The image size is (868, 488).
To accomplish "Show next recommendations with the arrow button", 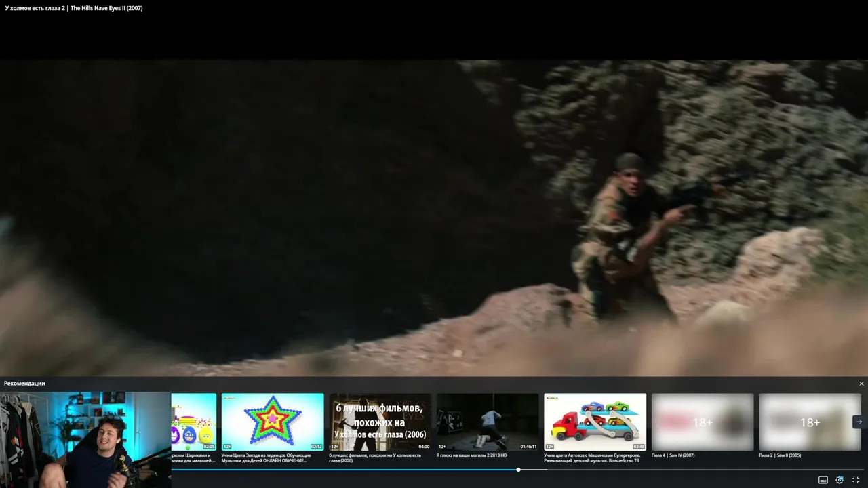I will point(859,422).
